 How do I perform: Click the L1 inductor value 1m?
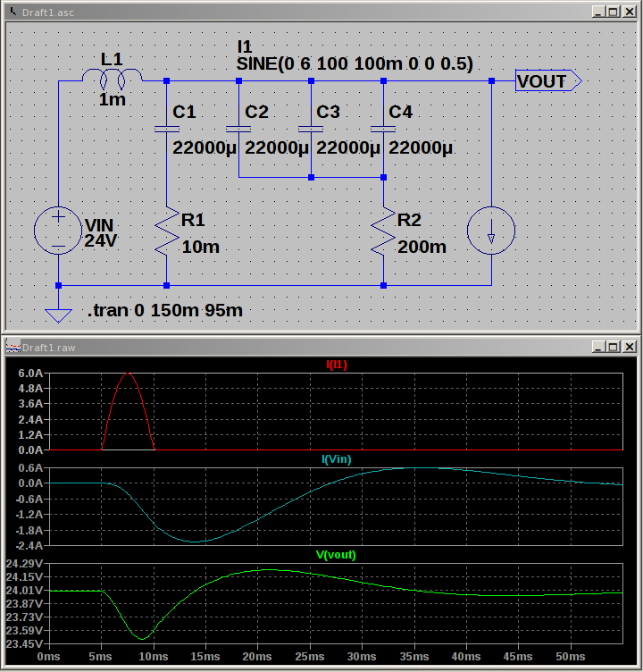pos(113,100)
